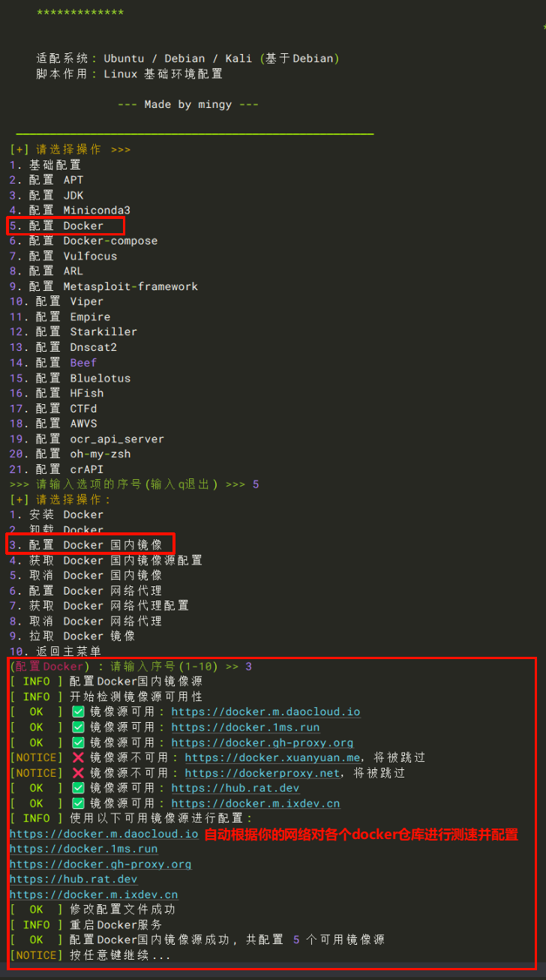Click green checkmark next to docker.1ms.run

tap(78, 727)
